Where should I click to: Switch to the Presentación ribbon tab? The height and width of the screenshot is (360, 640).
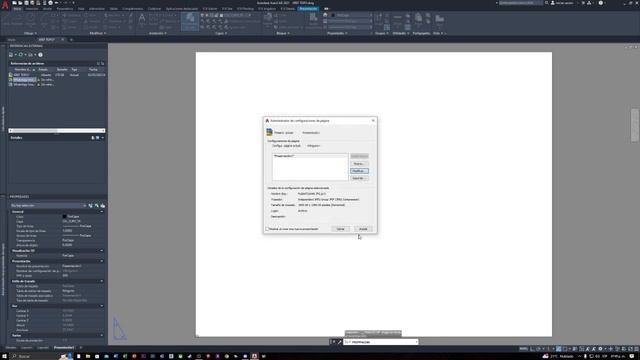coord(308,9)
